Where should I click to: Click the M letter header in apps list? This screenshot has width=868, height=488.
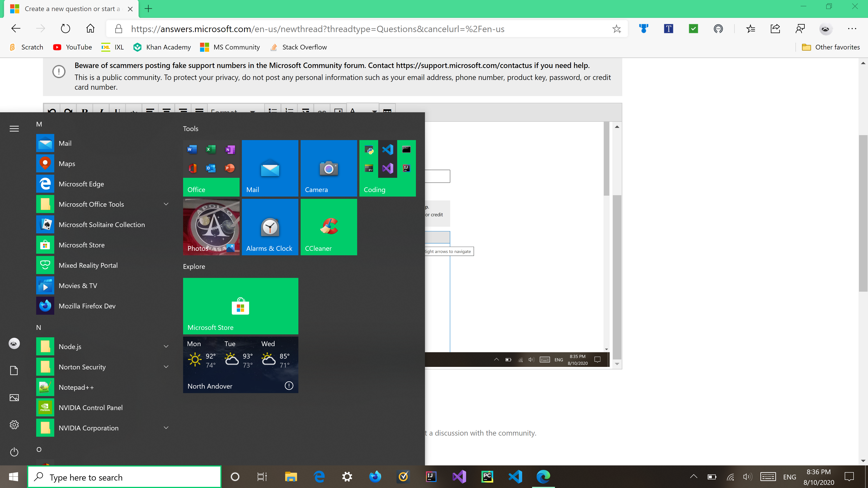point(39,124)
